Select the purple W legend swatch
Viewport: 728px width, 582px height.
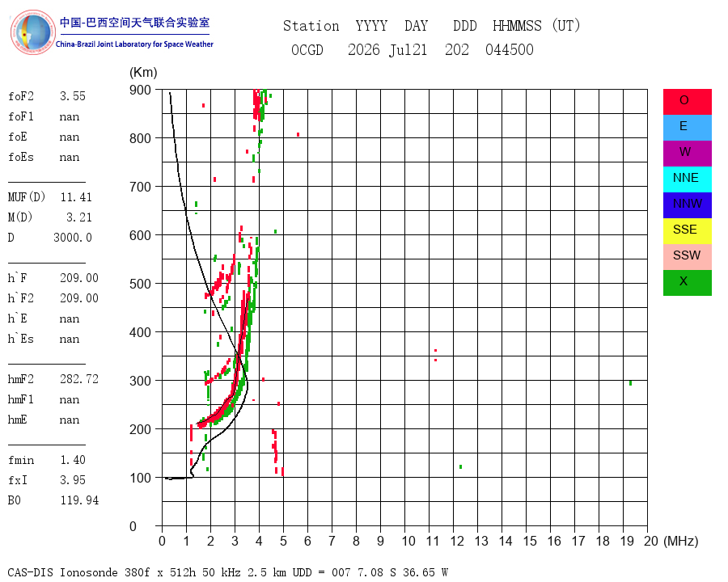coord(687,153)
